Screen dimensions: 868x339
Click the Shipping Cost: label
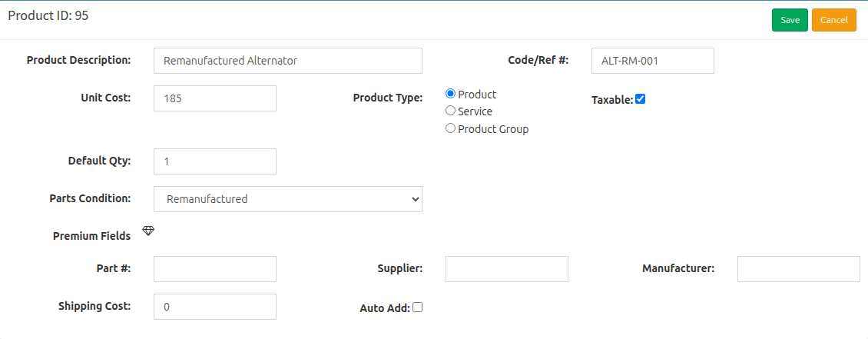coord(94,306)
